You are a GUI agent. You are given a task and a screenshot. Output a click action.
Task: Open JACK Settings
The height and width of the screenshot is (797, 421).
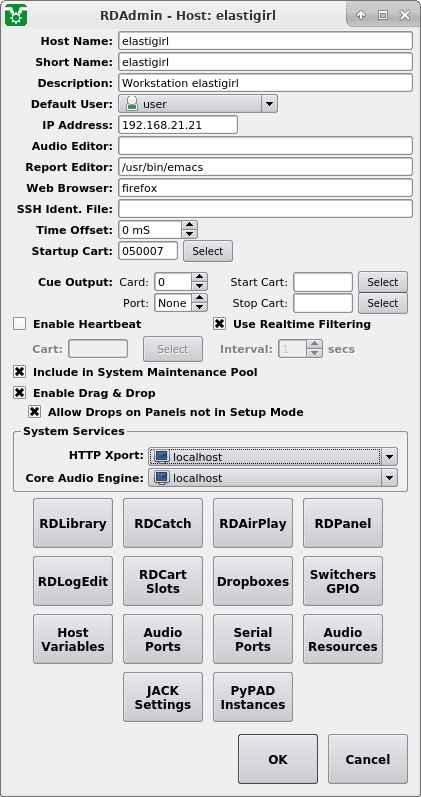(x=163, y=697)
